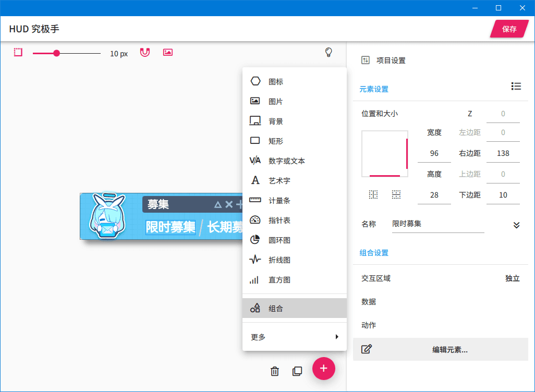Viewport: 535px width, 392px height.
Task: Choose 背景 from the menu
Action: pyautogui.click(x=295, y=121)
